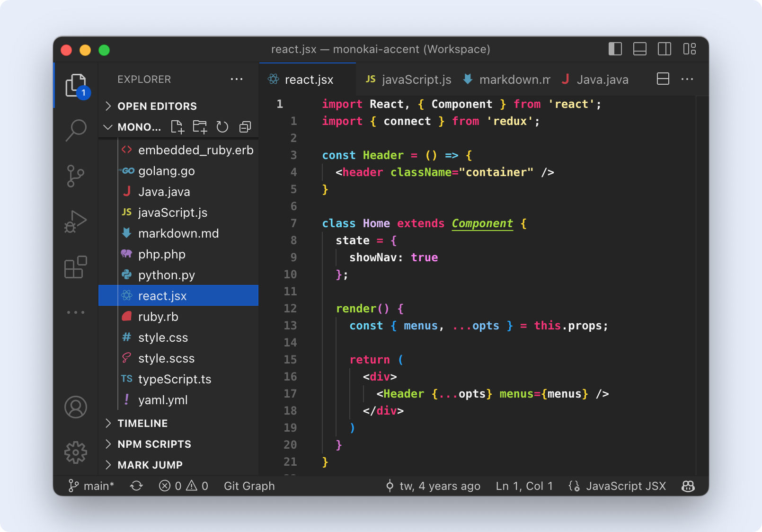
Task: Click line number 12 in gutter
Action: [x=290, y=309]
